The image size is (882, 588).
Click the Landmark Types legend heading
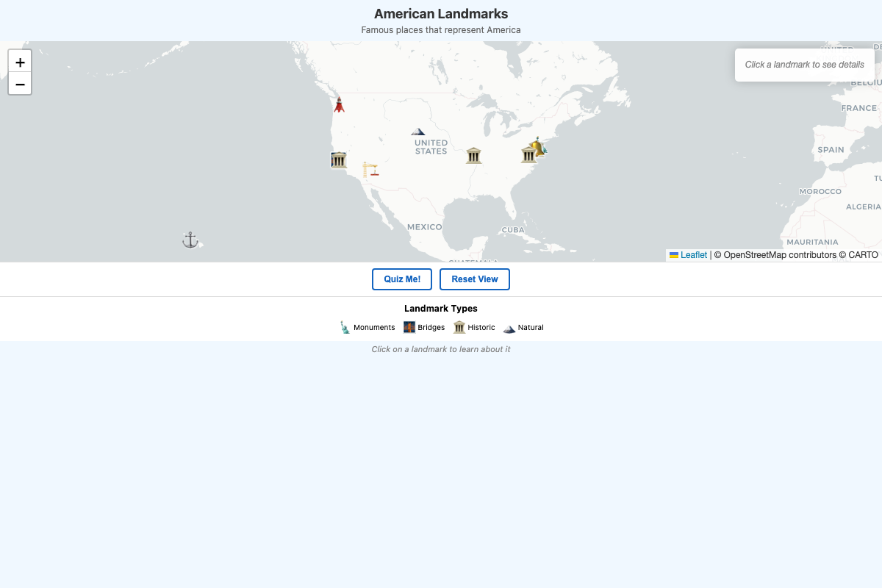(x=441, y=309)
